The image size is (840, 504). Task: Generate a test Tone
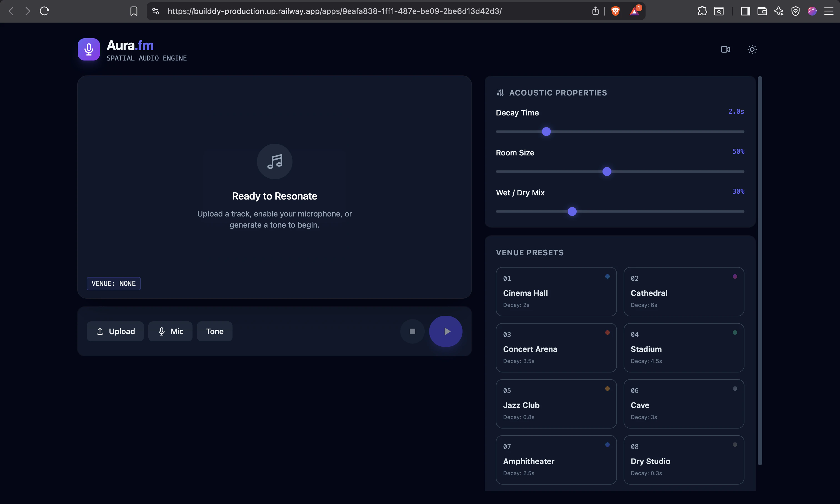tap(214, 331)
